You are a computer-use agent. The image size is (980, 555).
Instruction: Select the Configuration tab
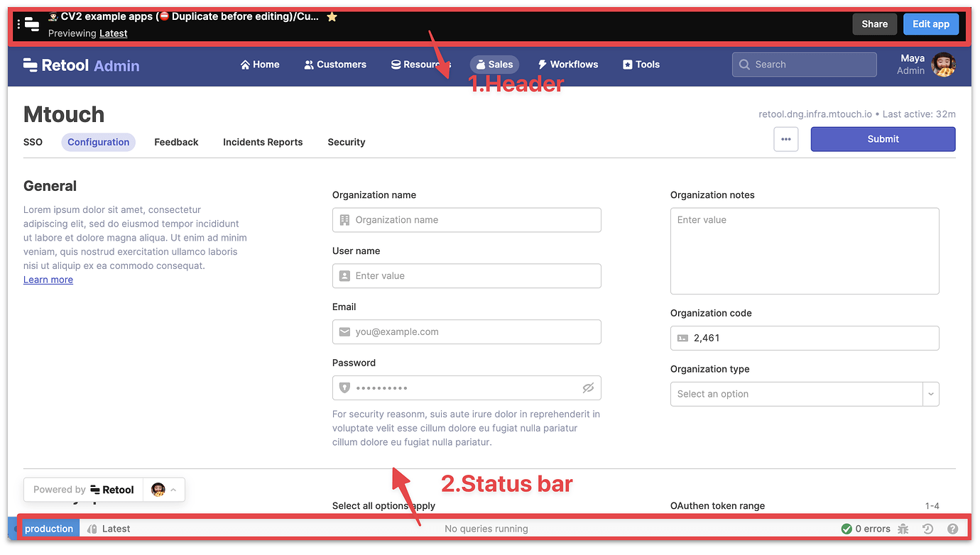click(99, 142)
